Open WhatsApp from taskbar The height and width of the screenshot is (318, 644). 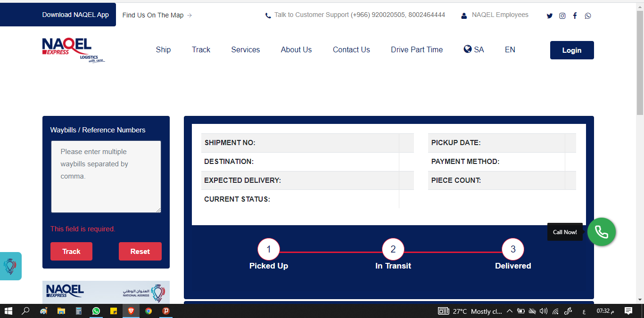click(96, 311)
